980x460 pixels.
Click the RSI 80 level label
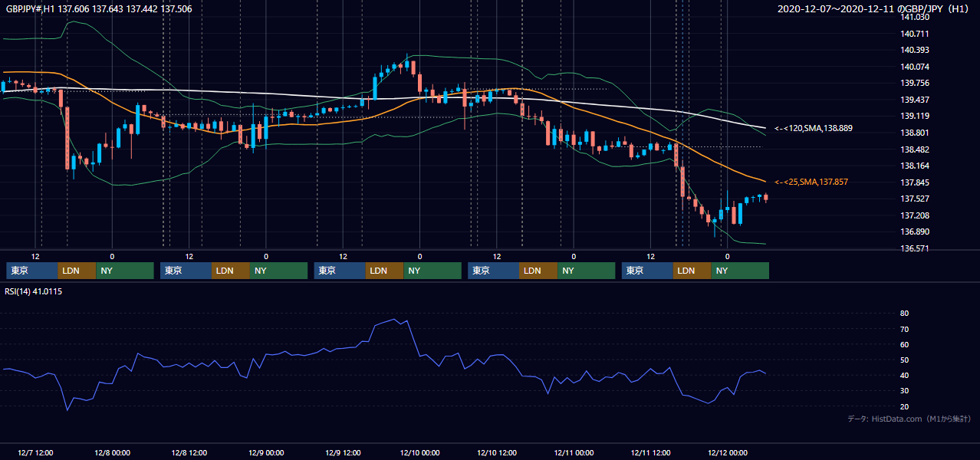point(905,314)
